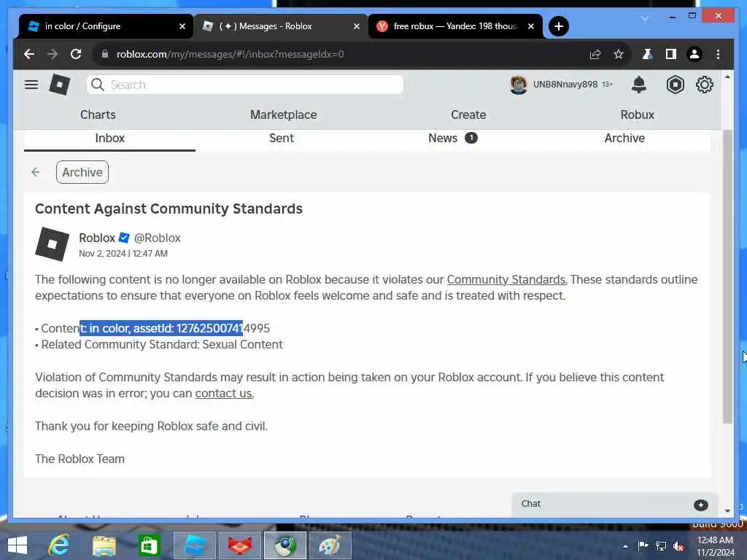Click the page vertical scrollbar thumb
The image size is (747, 560).
727,276
